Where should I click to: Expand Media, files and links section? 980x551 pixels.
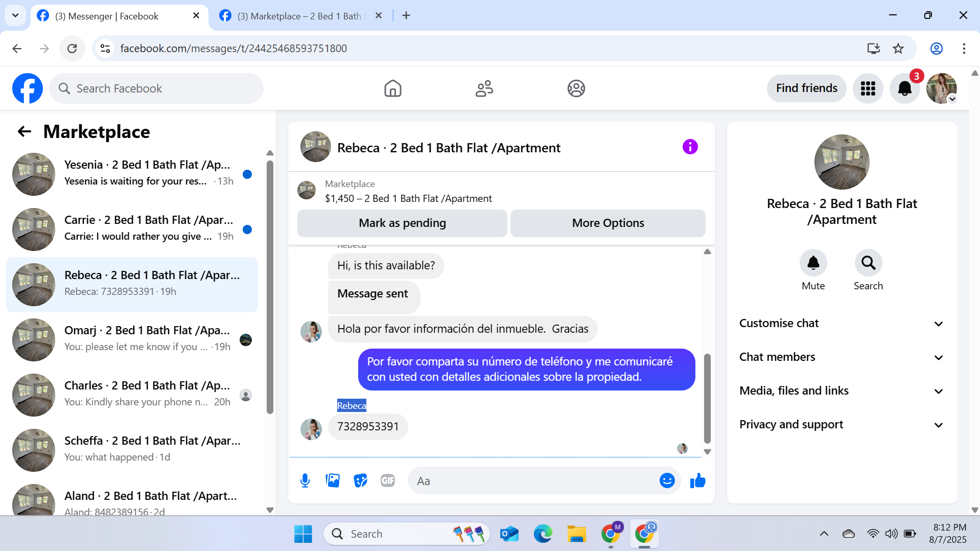pyautogui.click(x=842, y=391)
